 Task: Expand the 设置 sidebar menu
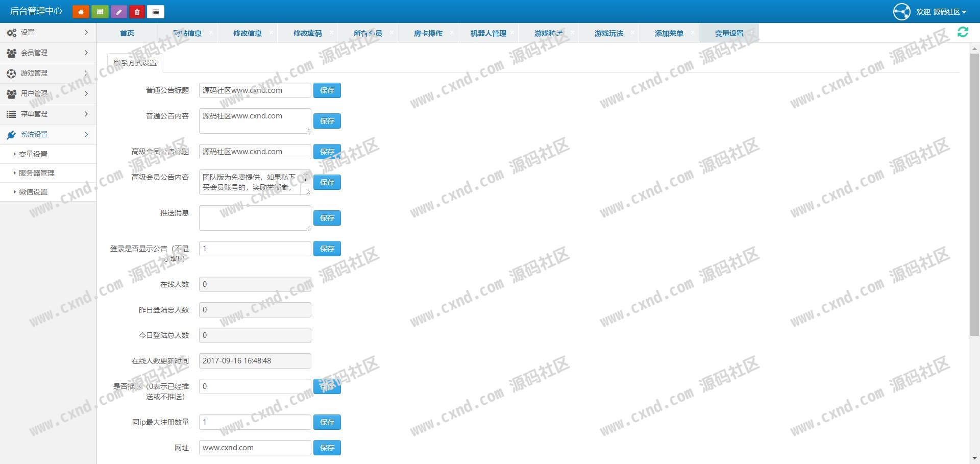pyautogui.click(x=48, y=33)
